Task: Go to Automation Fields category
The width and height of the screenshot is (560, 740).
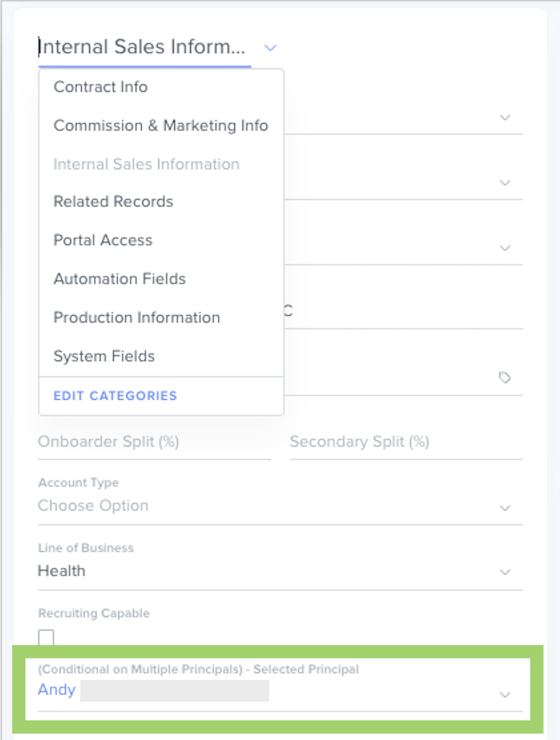Action: click(119, 279)
